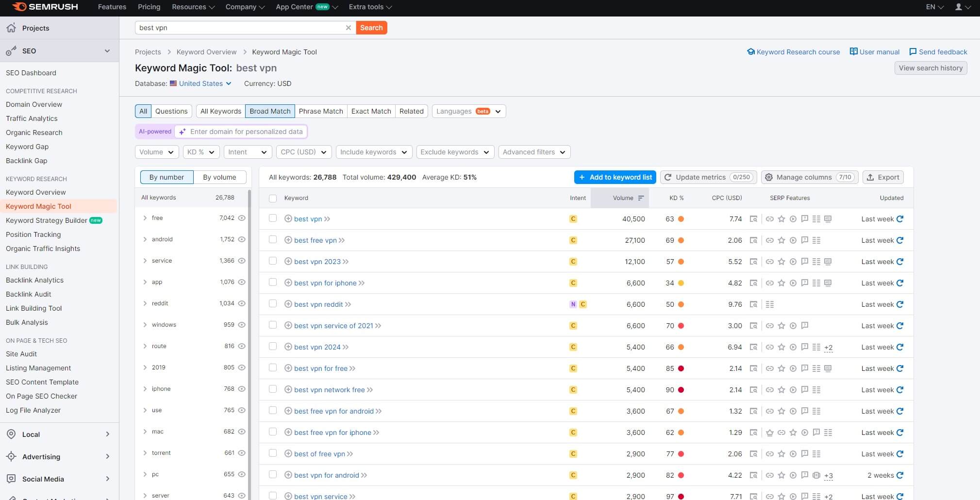Click the AI sparkle icon in domain field
This screenshot has height=500, width=980.
click(x=183, y=132)
